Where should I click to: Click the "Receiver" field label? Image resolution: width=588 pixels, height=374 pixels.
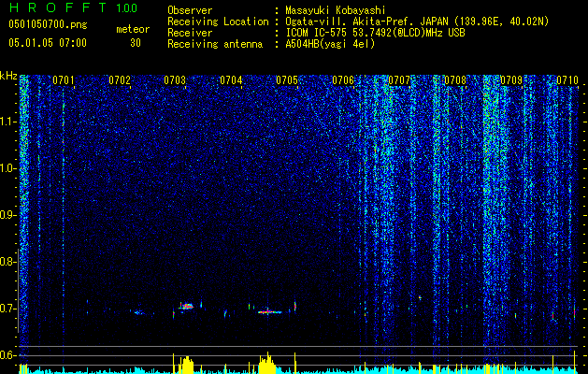(x=190, y=33)
